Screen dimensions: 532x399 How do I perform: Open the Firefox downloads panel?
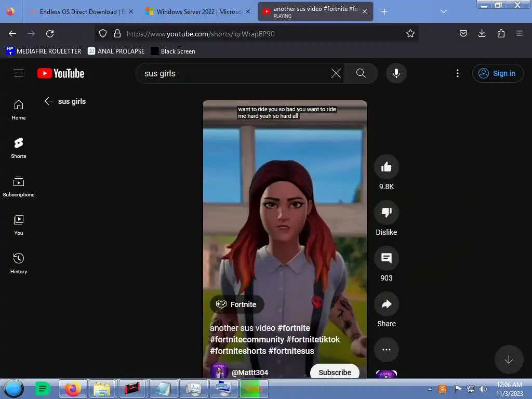(482, 34)
